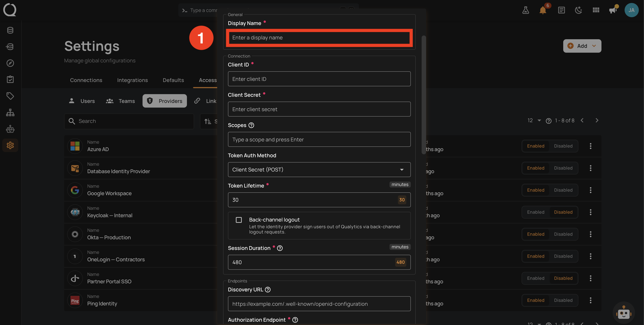Viewport: 644px width, 325px height.
Task: Focus the Display Name input field
Action: click(319, 38)
